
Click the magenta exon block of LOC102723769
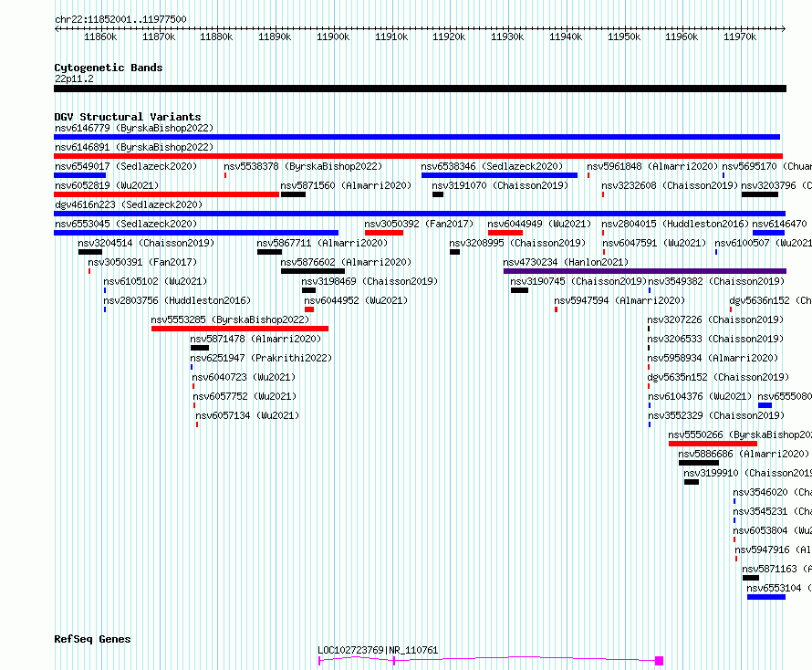660,661
